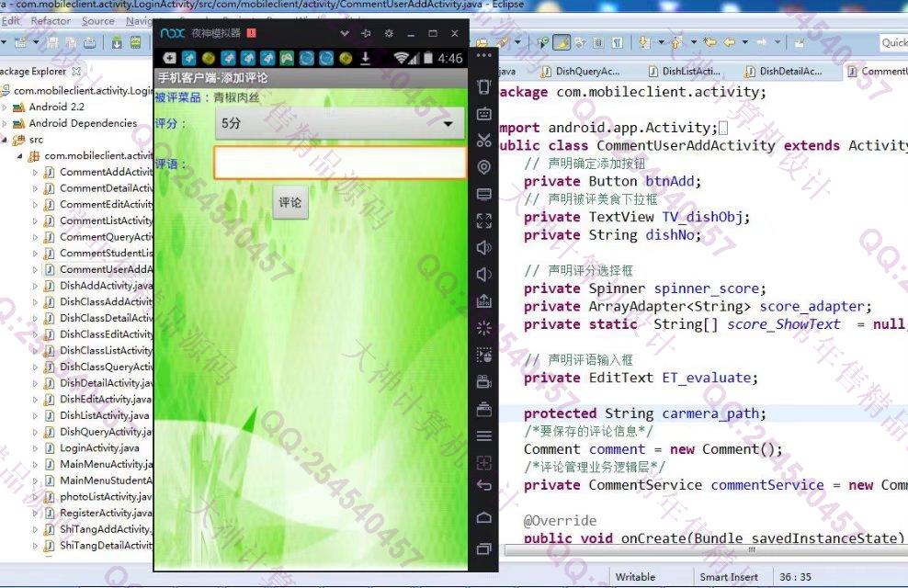Click the Quick Access search box

tap(893, 42)
